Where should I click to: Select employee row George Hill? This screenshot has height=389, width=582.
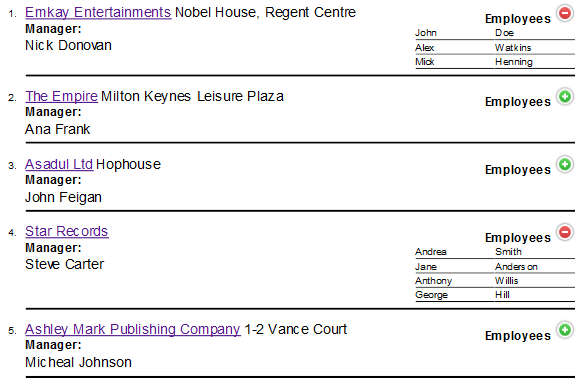coord(495,295)
